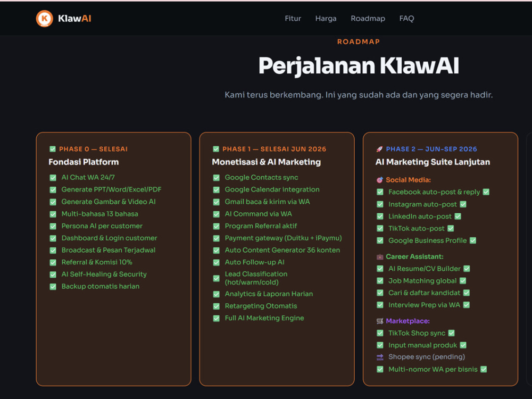Click check mark left of Persona AI per customer

(x=53, y=226)
